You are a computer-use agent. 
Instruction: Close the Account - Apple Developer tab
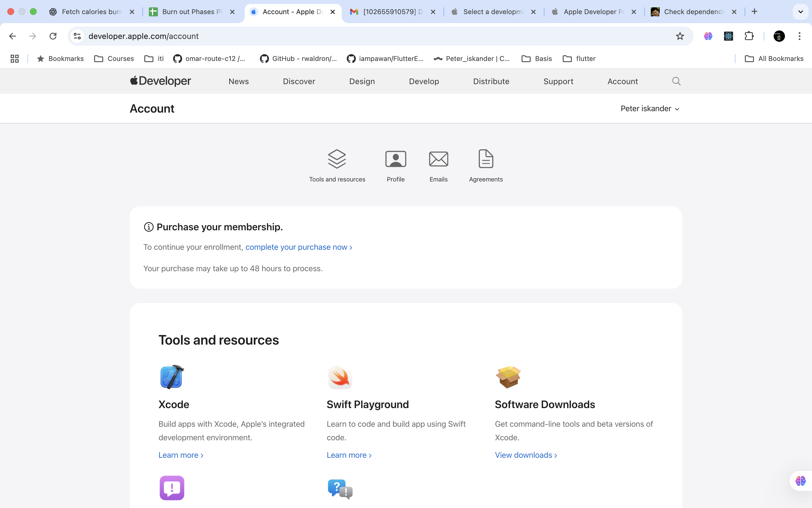tap(332, 12)
